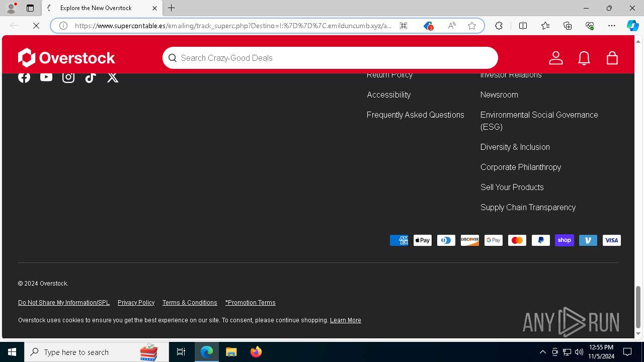Toggle Edge split screen icon

pos(523,26)
